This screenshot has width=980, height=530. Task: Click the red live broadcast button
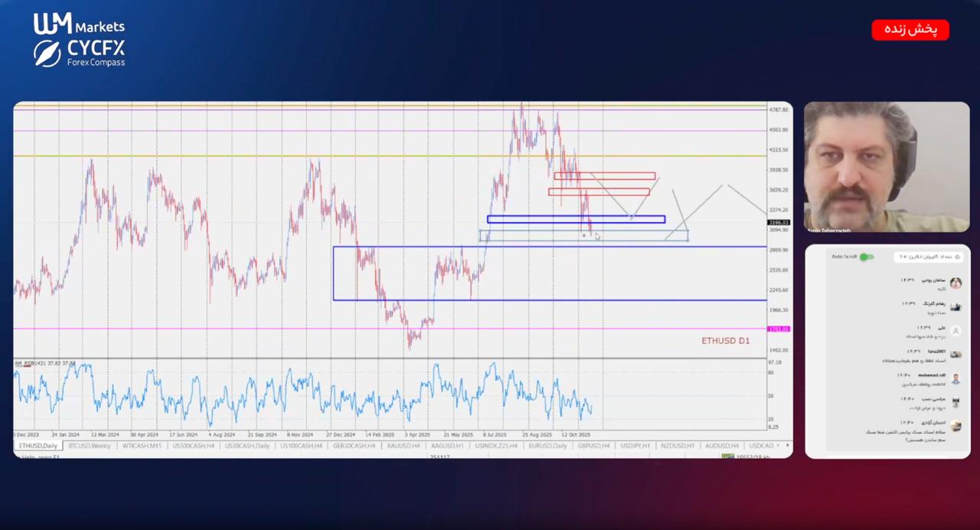tap(910, 30)
